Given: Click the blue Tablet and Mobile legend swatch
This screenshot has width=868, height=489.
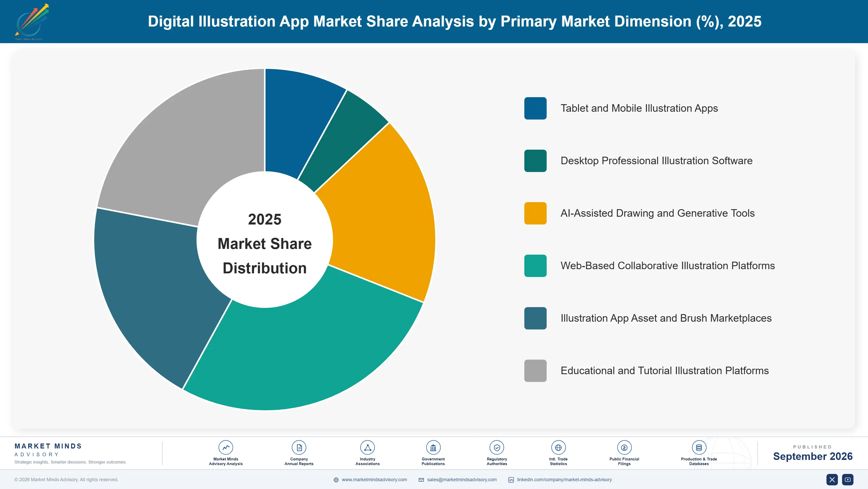Looking at the screenshot, I should click(x=535, y=108).
